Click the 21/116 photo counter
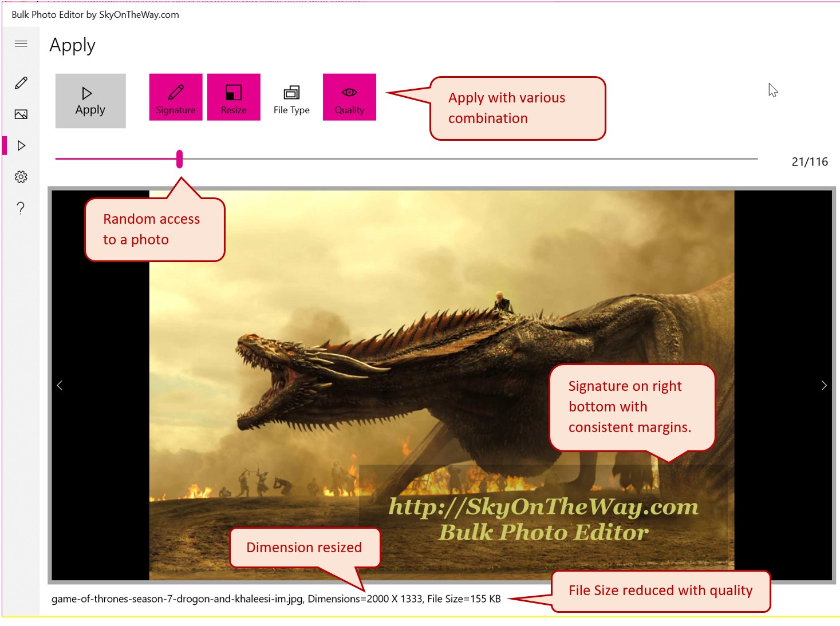Screen dimensions: 840x626 [x=810, y=162]
